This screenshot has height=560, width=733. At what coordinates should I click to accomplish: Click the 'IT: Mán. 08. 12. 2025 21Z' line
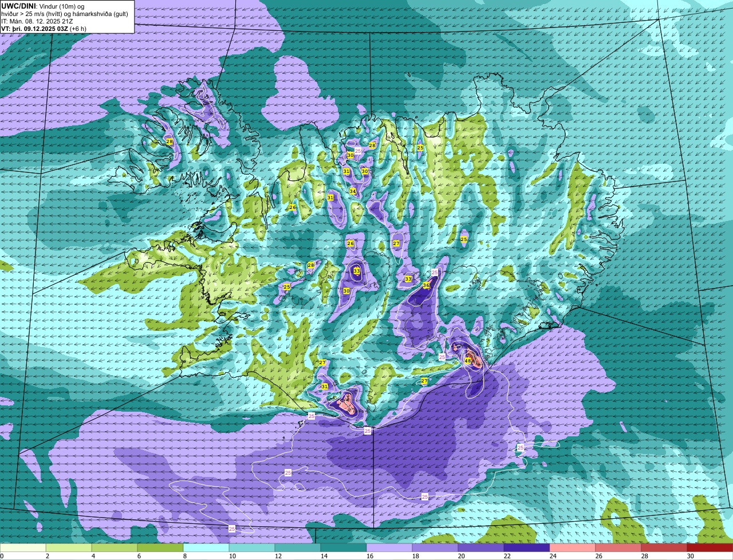(36, 21)
